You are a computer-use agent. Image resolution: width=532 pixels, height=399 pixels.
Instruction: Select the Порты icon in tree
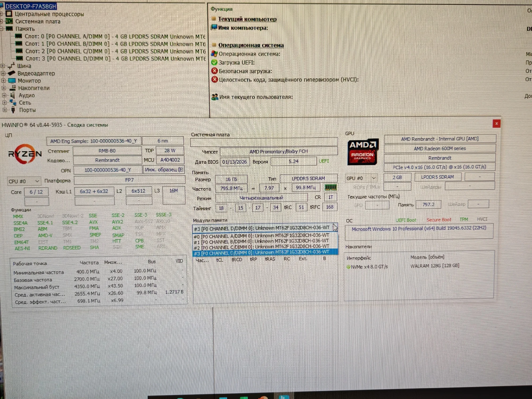click(x=13, y=110)
